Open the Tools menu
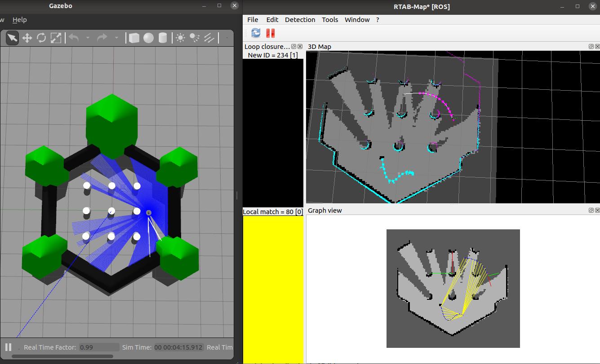Screen dimensions: 600x364 330,20
